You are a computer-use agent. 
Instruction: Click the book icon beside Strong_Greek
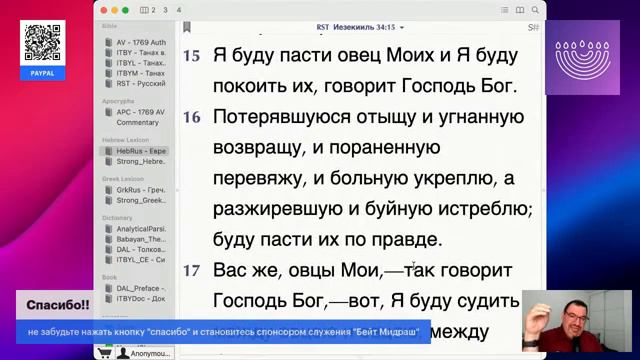point(109,200)
